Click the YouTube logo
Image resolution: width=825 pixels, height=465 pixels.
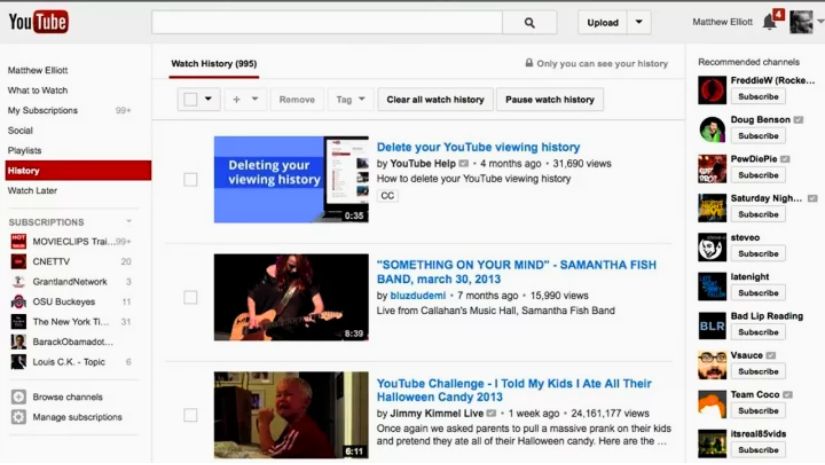tap(39, 21)
